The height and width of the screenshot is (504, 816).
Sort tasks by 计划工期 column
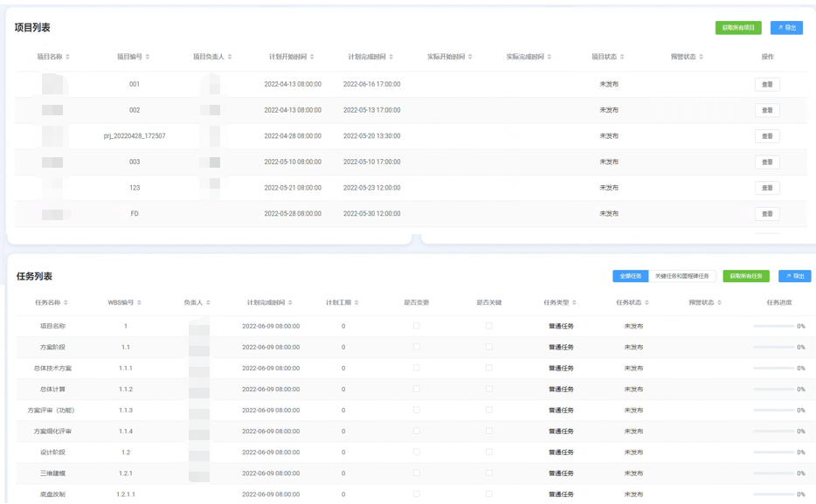(x=357, y=303)
